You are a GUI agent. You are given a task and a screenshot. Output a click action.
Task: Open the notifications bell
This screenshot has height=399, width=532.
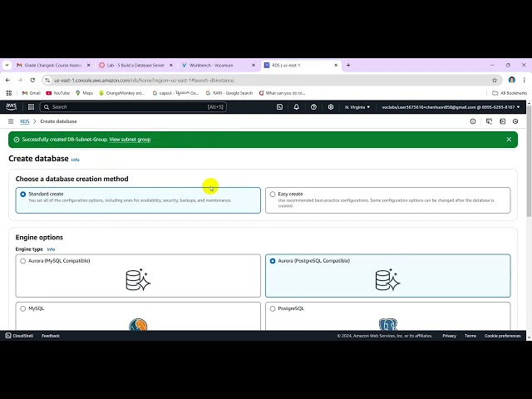tap(296, 107)
